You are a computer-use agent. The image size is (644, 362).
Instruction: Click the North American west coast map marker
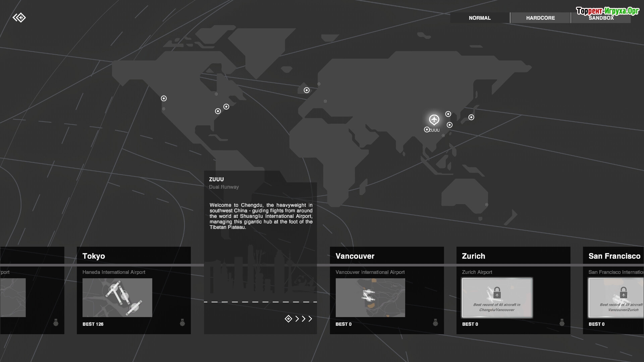point(164,99)
